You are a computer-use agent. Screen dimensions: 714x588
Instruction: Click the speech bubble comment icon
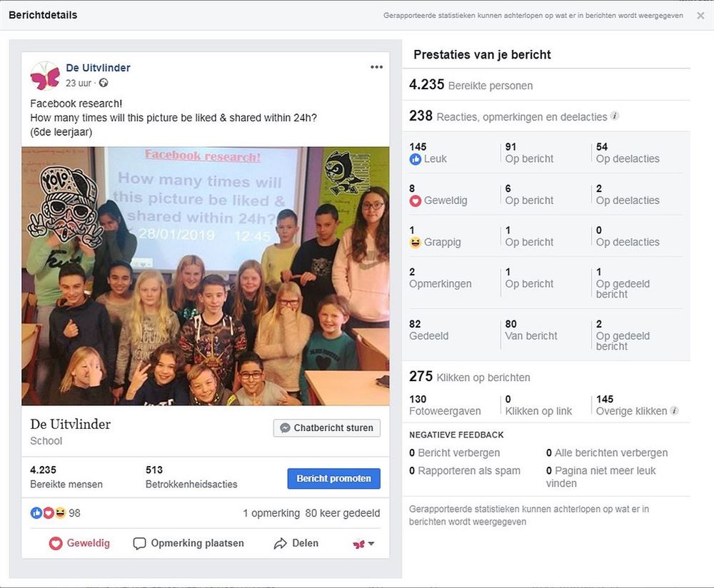tap(139, 543)
